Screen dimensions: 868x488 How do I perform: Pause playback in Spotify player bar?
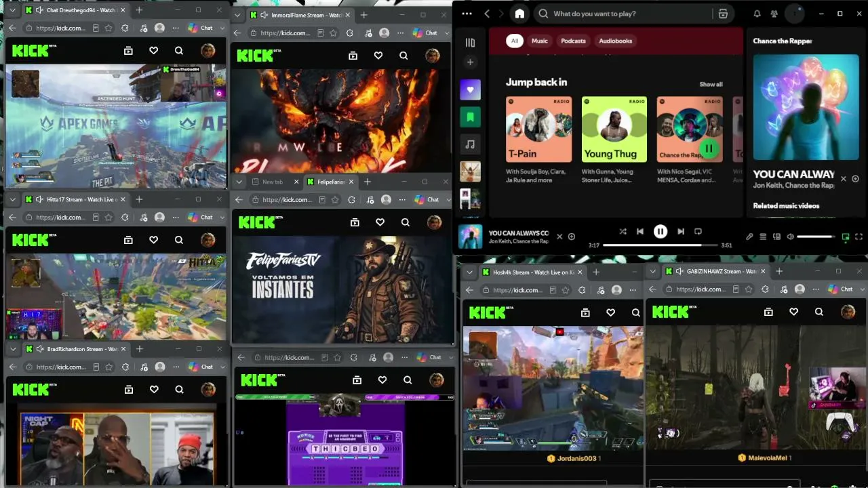pos(660,231)
